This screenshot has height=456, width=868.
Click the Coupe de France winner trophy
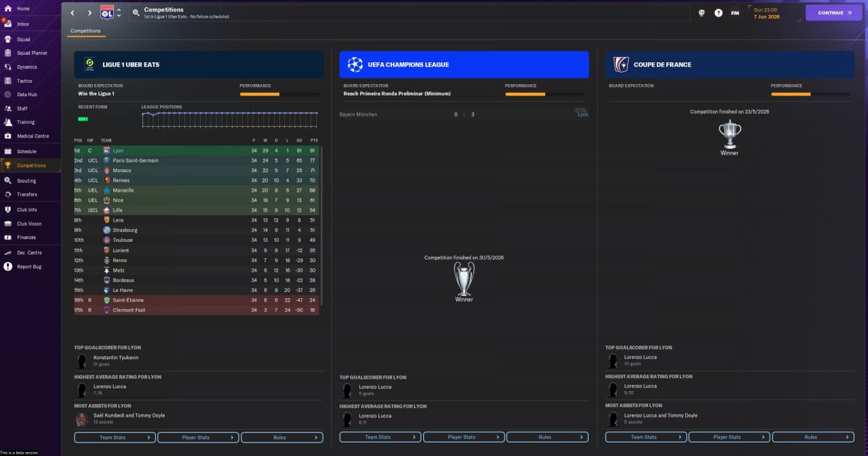click(x=730, y=133)
